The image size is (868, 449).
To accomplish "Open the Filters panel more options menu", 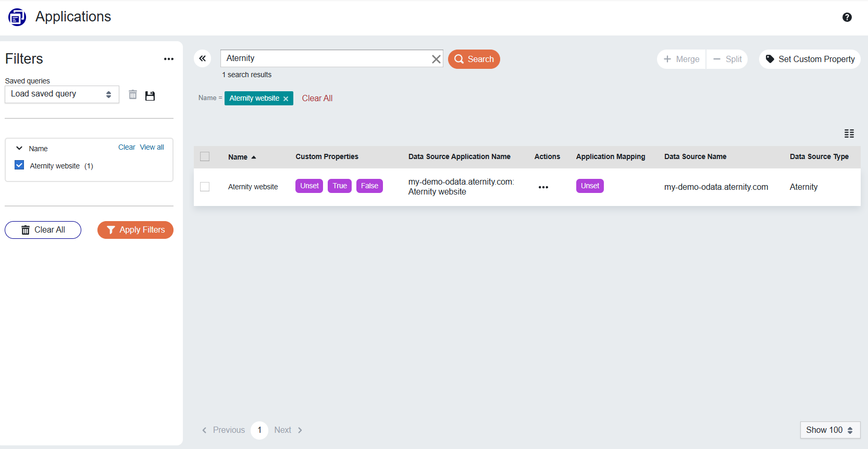I will pos(168,59).
